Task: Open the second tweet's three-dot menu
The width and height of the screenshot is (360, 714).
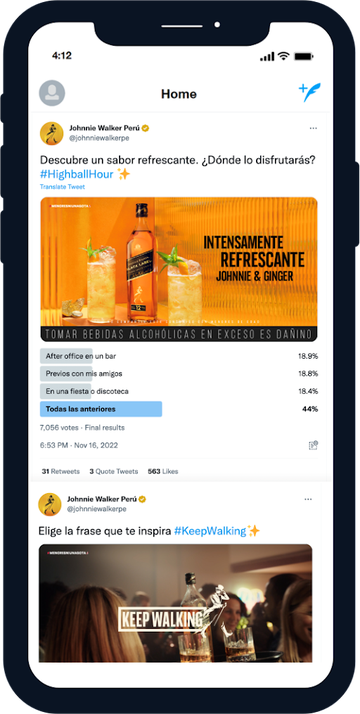Action: (x=308, y=500)
